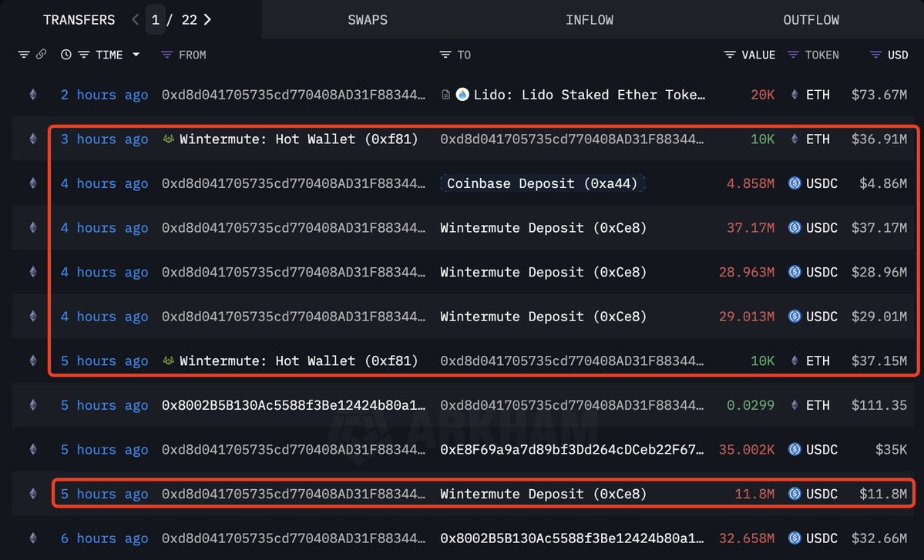Image resolution: width=924 pixels, height=560 pixels.
Task: Click the link chain icon in header
Action: (x=41, y=54)
